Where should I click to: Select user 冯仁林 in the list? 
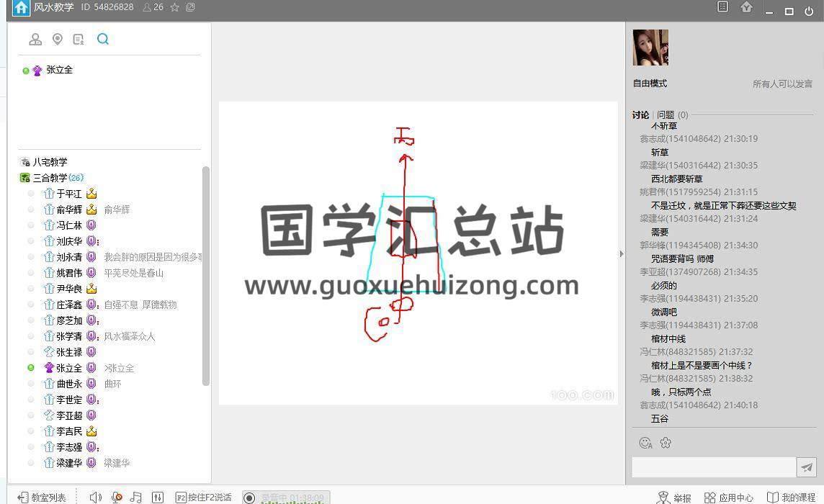tap(69, 225)
